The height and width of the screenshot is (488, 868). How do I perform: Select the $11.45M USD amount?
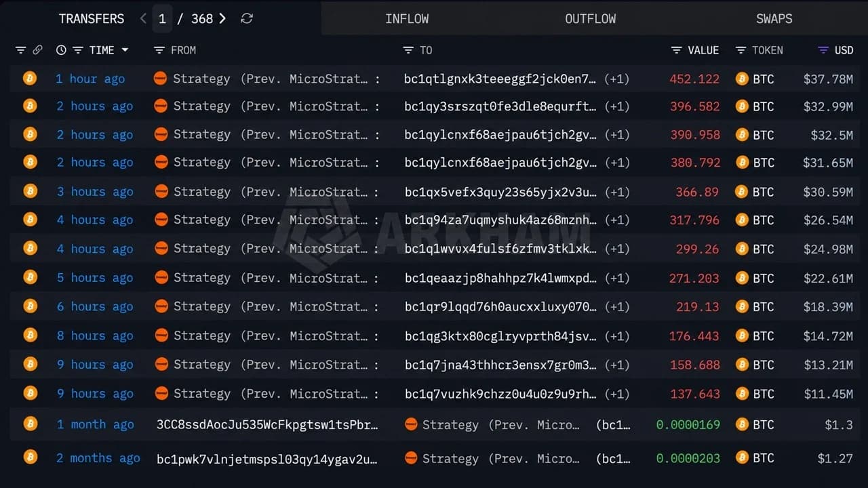828,394
